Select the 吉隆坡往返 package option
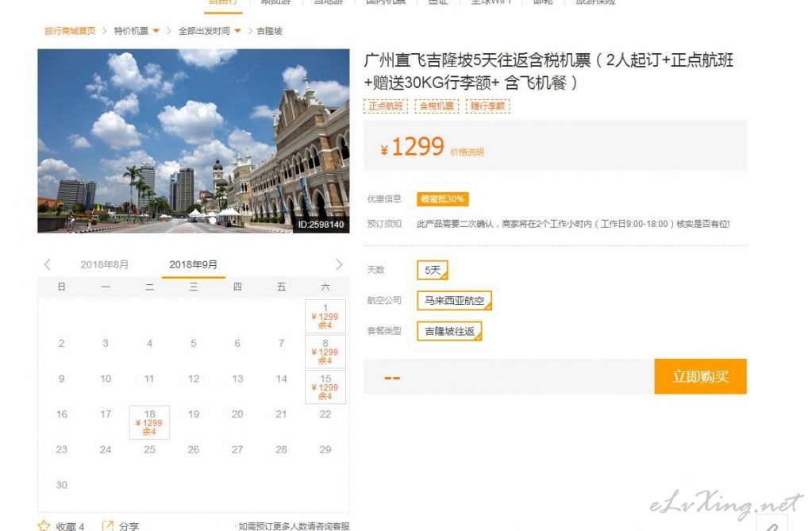The image size is (812, 531). (x=449, y=331)
